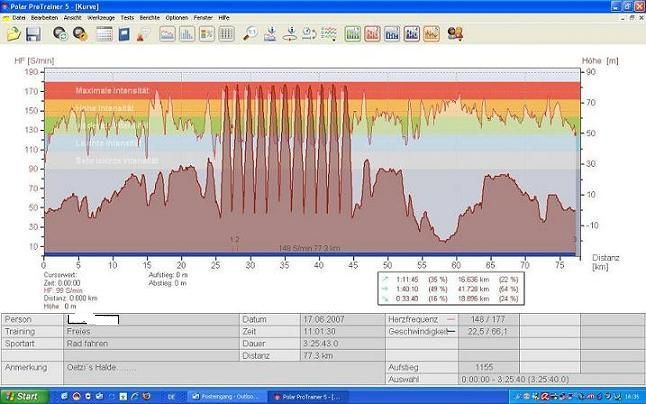Open the Datei menu
This screenshot has width=646, height=404.
(19, 18)
